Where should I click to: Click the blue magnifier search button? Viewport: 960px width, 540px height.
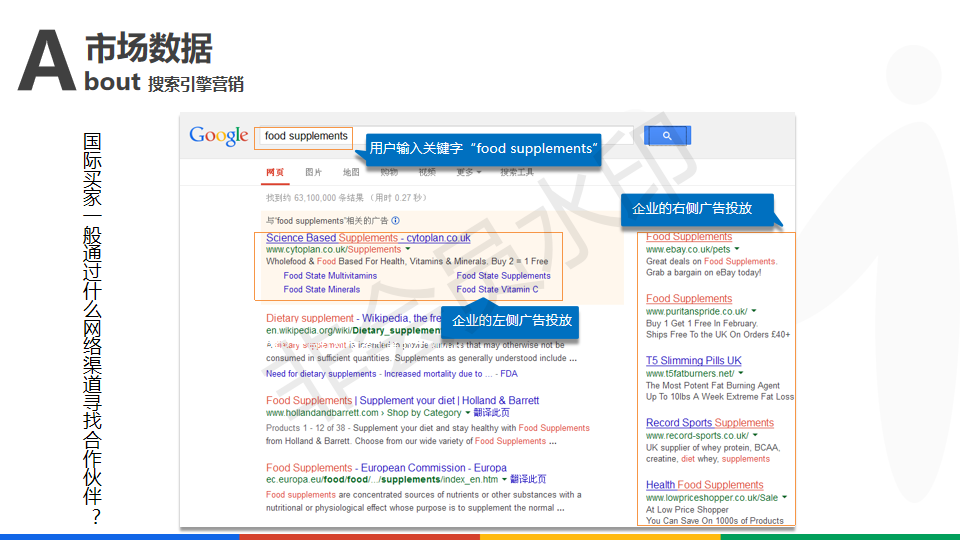[x=667, y=136]
